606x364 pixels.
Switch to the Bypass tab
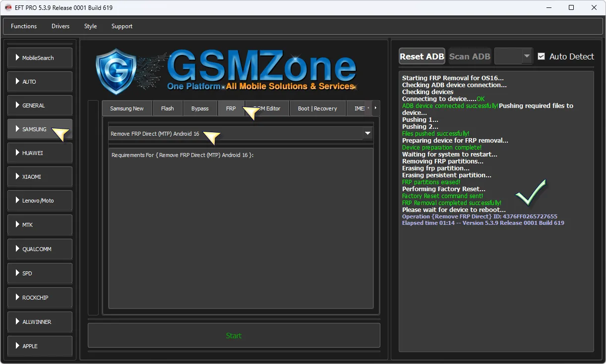pos(200,108)
